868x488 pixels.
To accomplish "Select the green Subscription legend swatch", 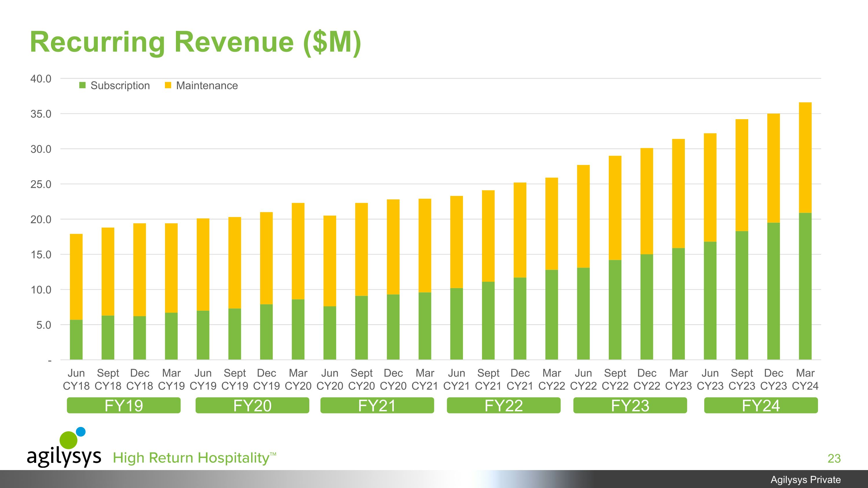I will [82, 85].
